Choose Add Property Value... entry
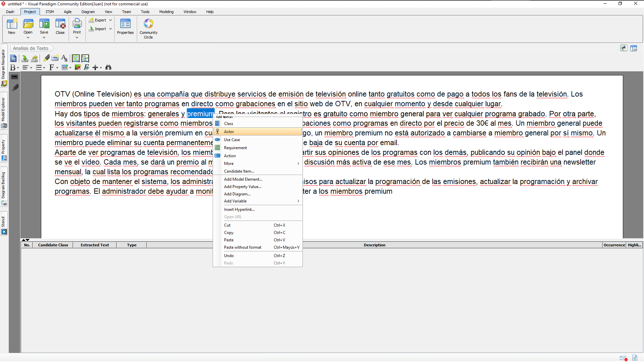 (258, 187)
